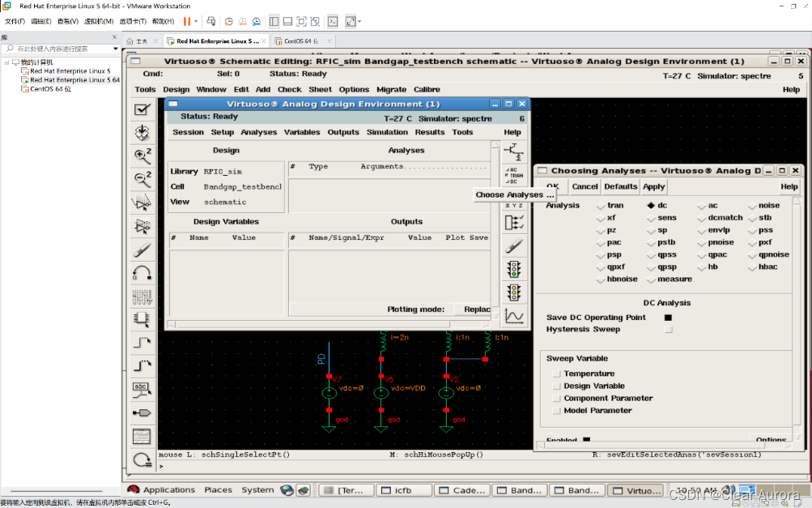The width and height of the screenshot is (812, 508).
Task: Open dropdown next to VMware pause button
Action: (196, 21)
